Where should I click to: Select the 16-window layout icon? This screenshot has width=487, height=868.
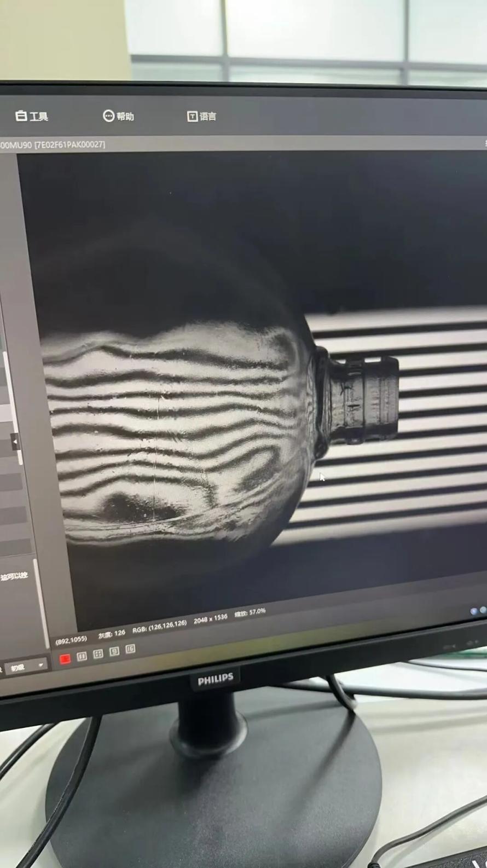130,649
